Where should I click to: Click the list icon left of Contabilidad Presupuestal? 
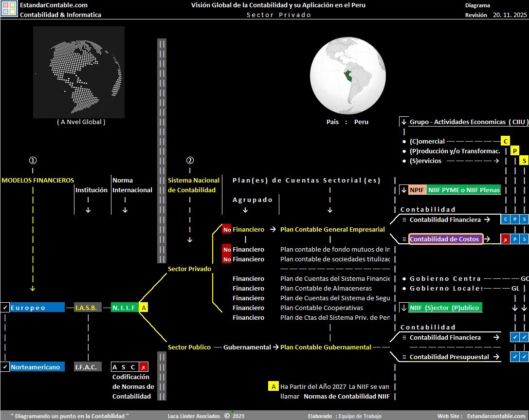click(404, 357)
